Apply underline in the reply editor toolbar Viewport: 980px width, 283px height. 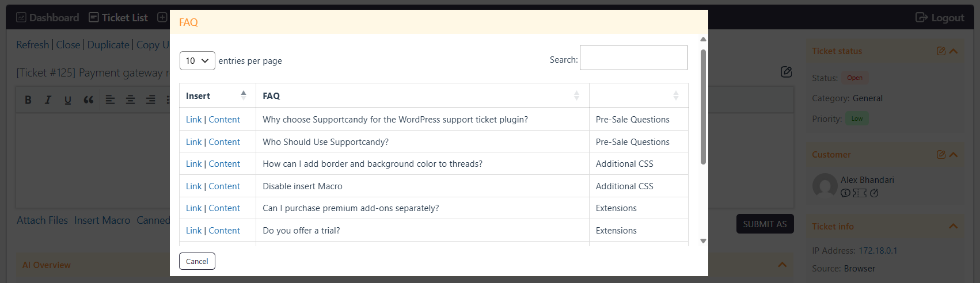(68, 100)
